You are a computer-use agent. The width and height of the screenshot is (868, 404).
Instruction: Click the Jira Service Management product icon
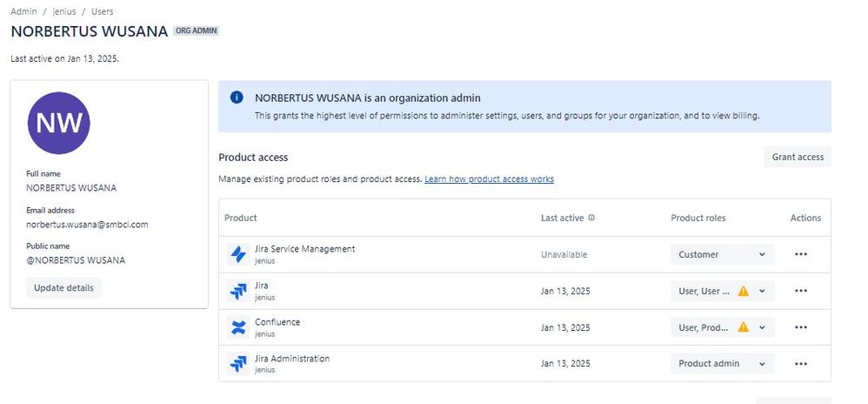coord(238,254)
